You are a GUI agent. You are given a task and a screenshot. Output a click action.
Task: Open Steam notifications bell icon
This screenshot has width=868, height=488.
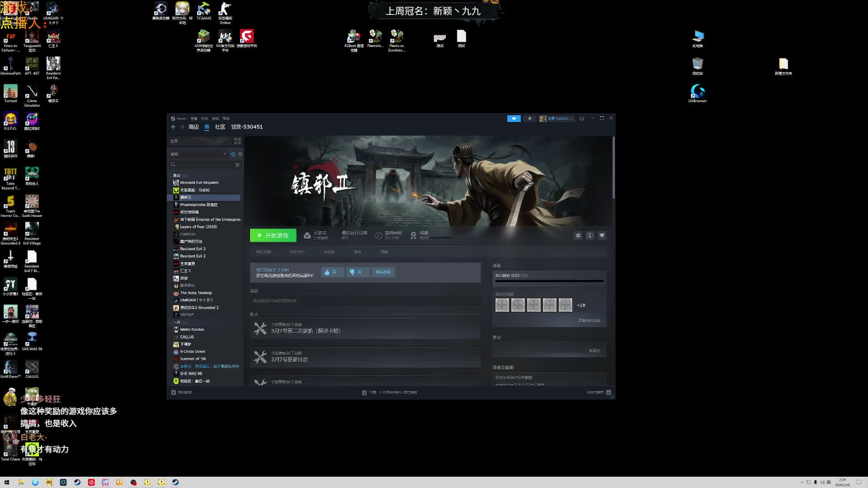click(x=529, y=118)
